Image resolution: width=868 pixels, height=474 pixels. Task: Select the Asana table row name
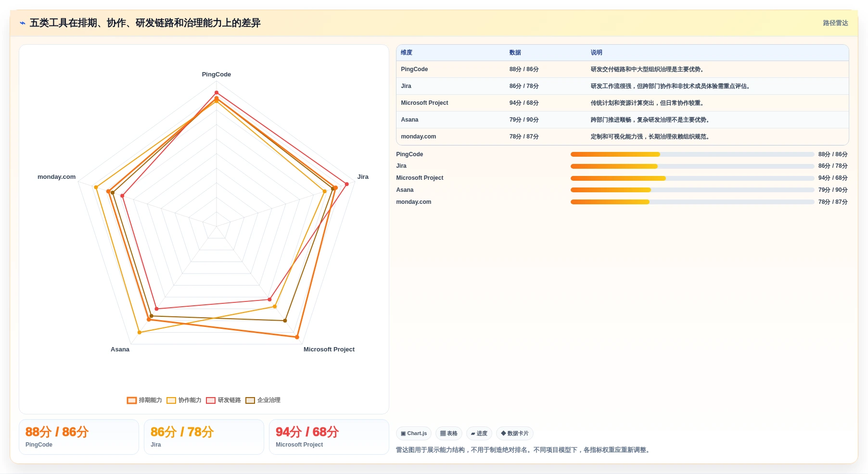(409, 120)
